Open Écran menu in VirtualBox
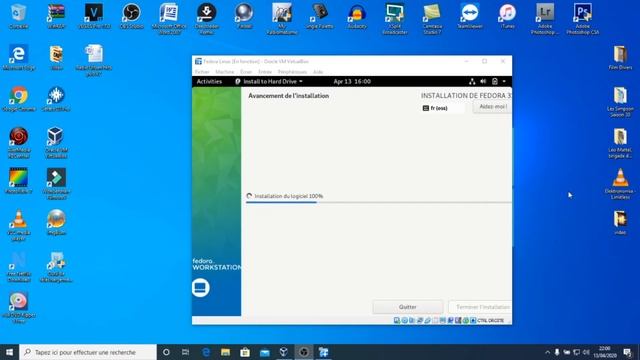 pyautogui.click(x=246, y=72)
